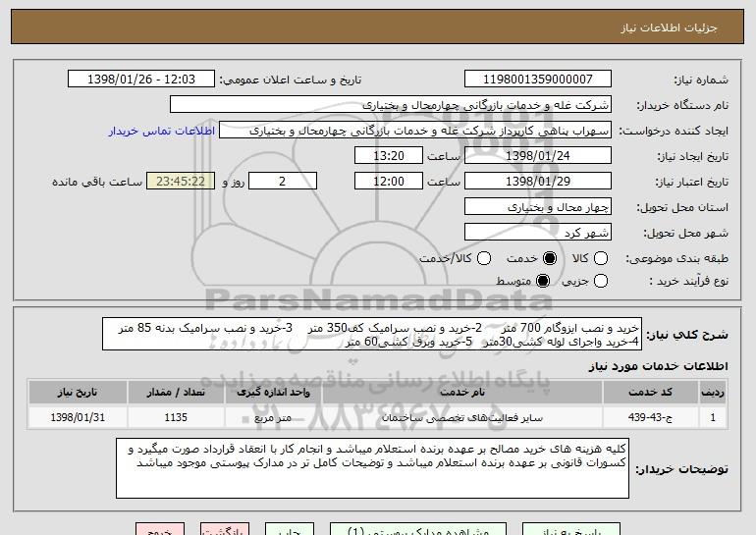The width and height of the screenshot is (756, 535).
Task: Click the اطلاعات خدمات مورد نیاز heading
Action: tap(658, 366)
